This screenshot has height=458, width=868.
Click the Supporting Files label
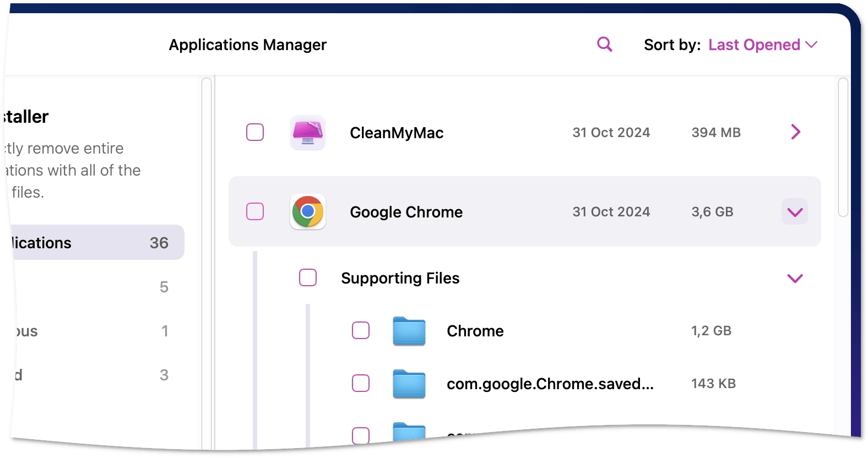point(400,278)
